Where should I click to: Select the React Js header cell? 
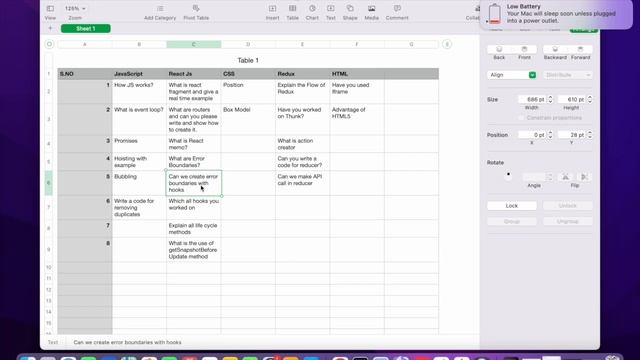click(x=194, y=74)
